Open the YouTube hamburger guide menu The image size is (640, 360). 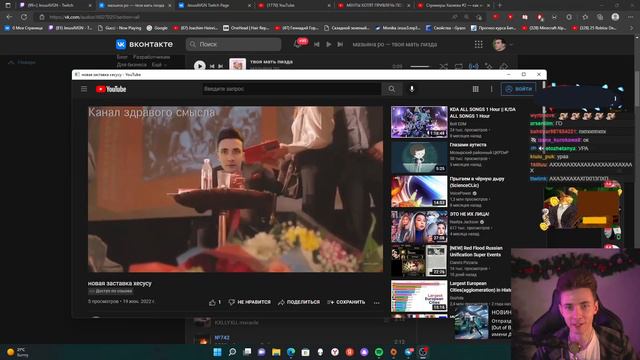coord(84,89)
